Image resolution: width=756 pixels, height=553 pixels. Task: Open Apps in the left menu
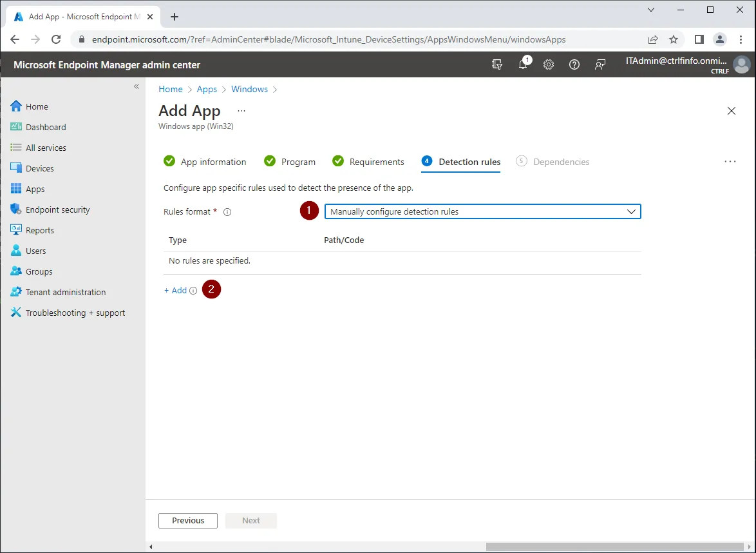click(28, 189)
